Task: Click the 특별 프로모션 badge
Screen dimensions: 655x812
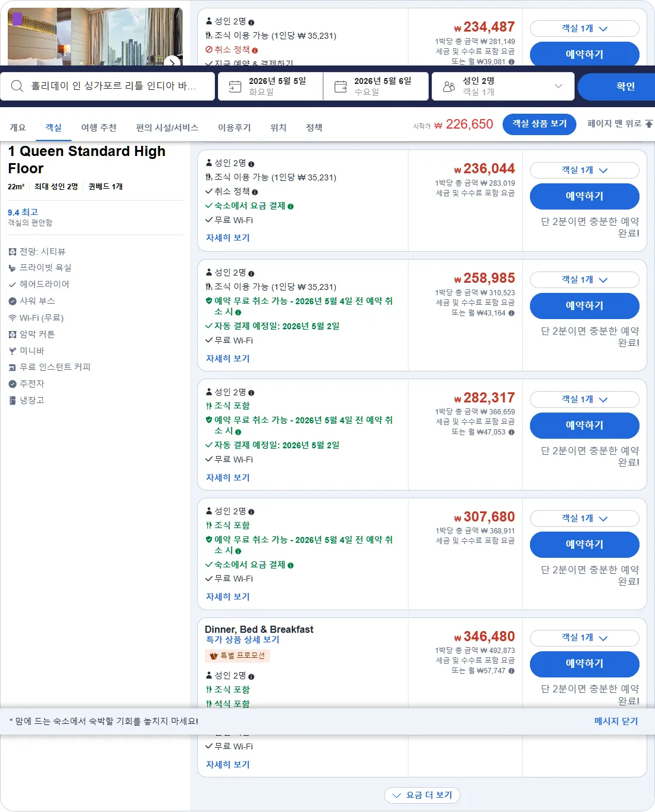Action: 238,656
